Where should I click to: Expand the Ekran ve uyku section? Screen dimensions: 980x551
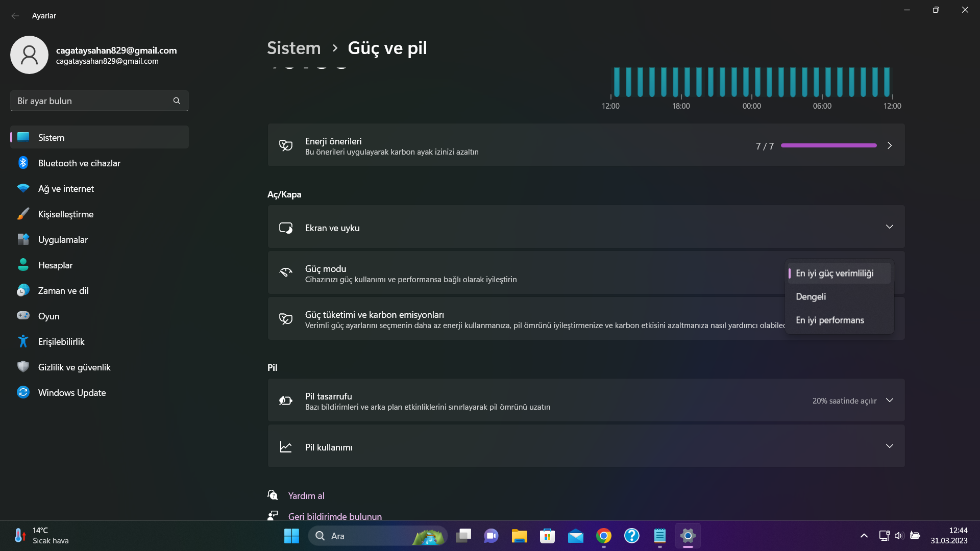(x=889, y=227)
